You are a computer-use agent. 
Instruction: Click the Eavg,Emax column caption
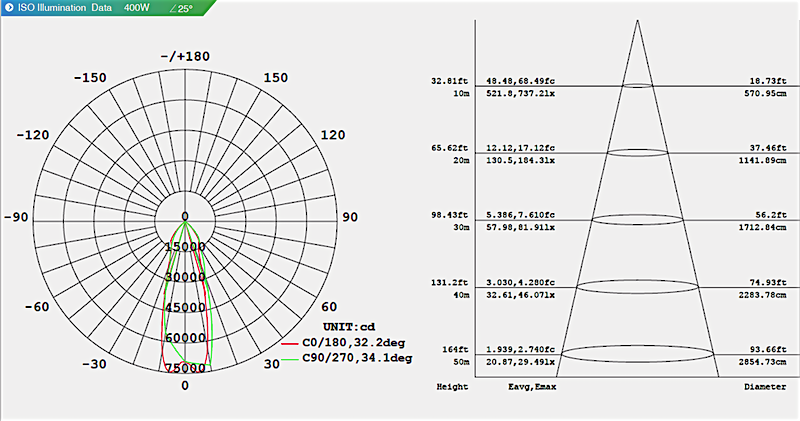pos(532,387)
